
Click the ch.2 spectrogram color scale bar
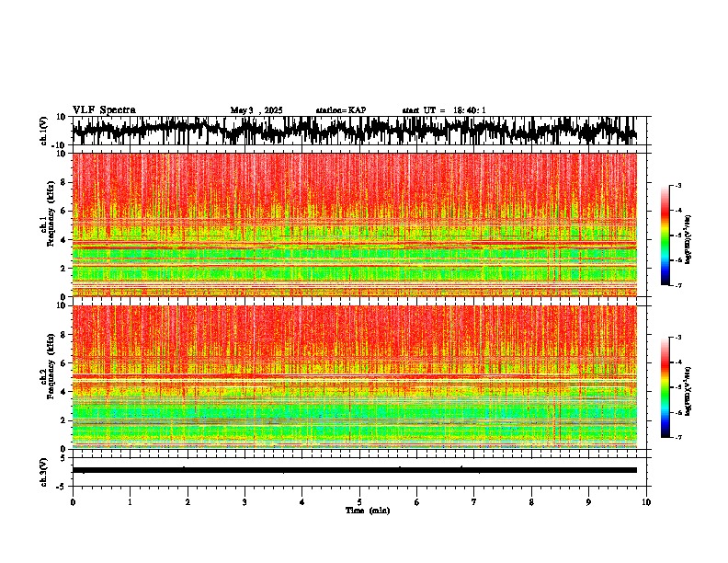pos(665,387)
